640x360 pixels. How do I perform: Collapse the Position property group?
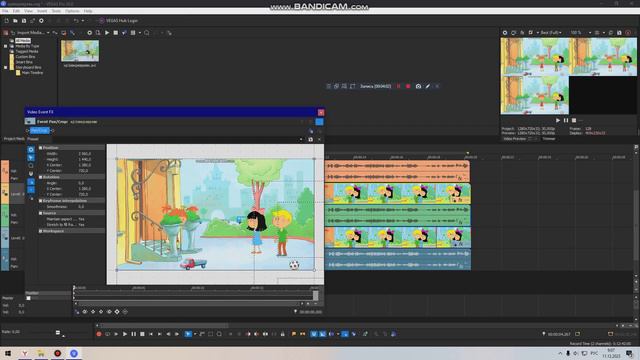40,148
